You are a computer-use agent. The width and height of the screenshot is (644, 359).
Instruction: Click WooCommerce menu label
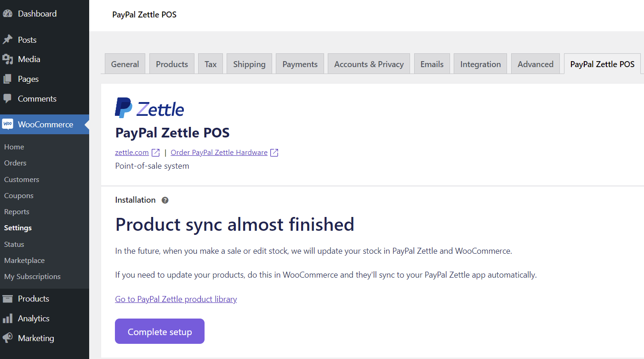46,125
